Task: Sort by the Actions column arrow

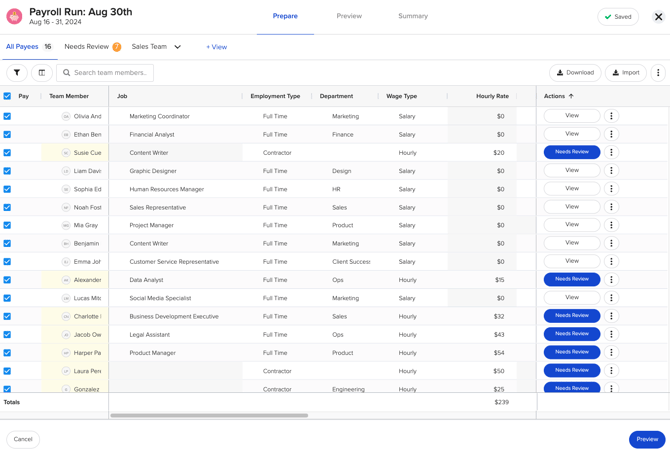Action: coord(571,97)
